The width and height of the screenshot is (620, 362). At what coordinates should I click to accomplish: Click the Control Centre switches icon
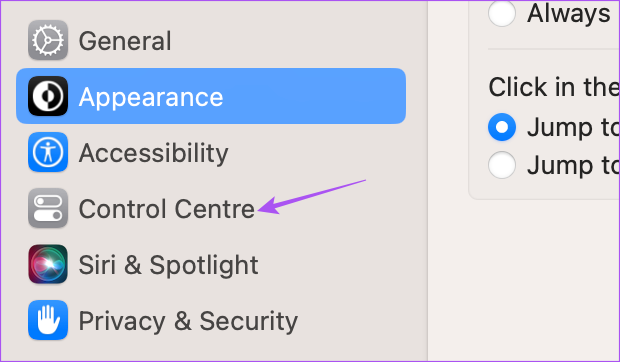pyautogui.click(x=48, y=208)
